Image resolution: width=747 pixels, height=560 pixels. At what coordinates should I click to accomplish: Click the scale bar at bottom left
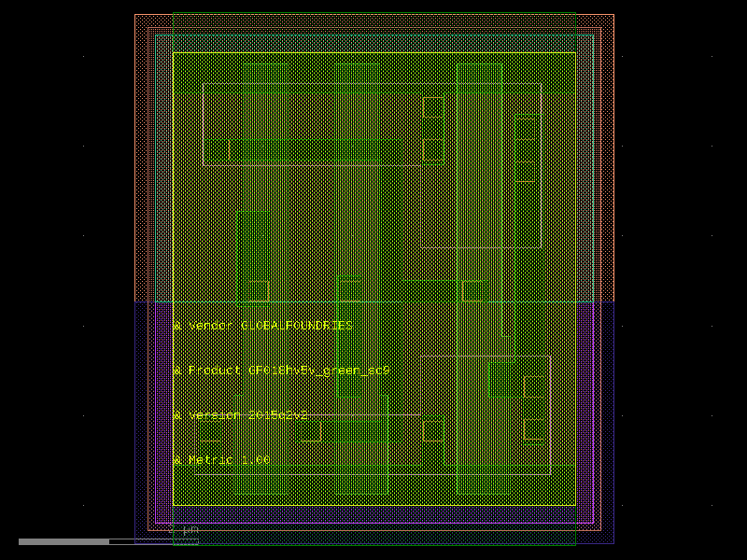pyautogui.click(x=108, y=541)
